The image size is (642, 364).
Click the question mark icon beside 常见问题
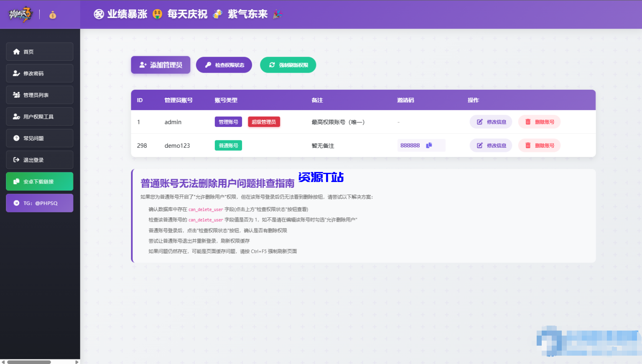pyautogui.click(x=16, y=138)
